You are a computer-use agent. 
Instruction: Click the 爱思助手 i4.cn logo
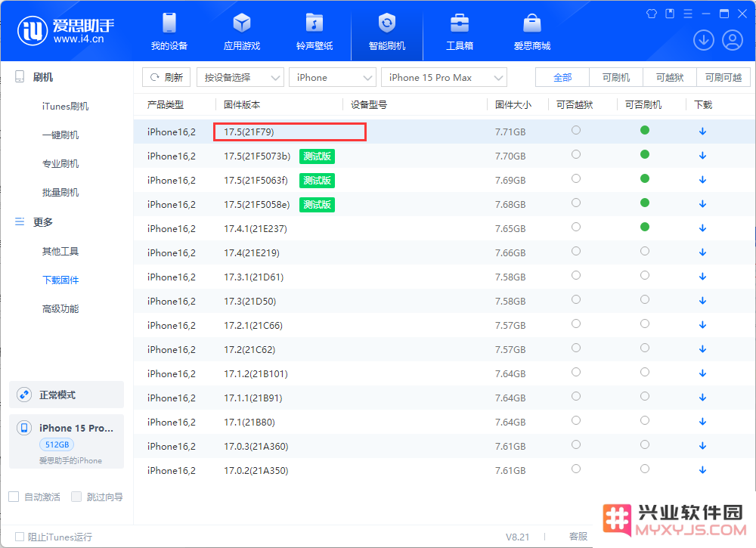(x=66, y=31)
